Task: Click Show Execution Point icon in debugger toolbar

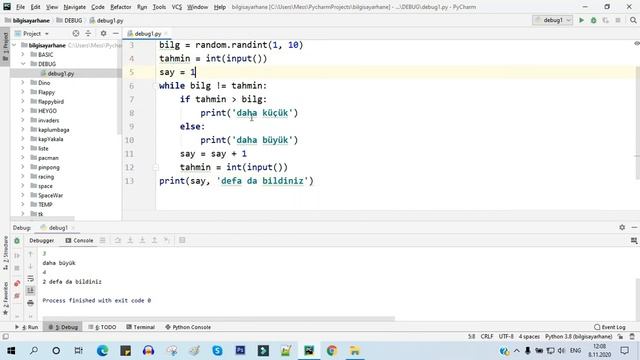Action: point(103,240)
